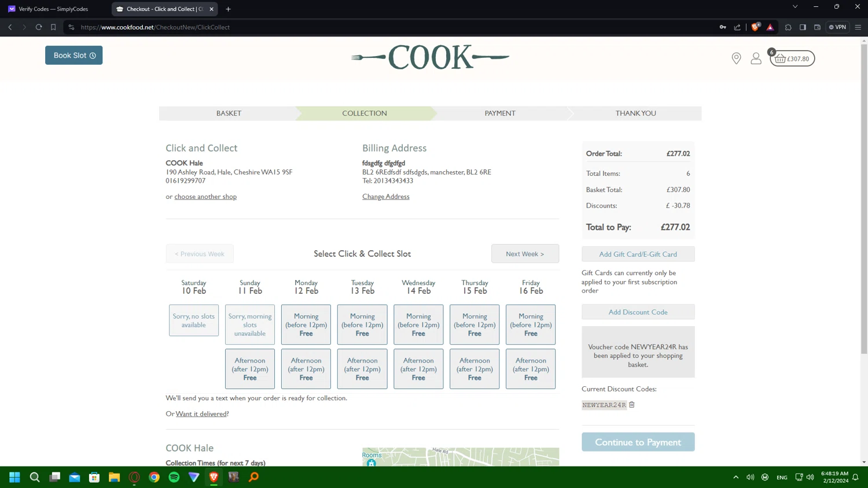
Task: Open new browser tab plus button
Action: pyautogui.click(x=228, y=9)
